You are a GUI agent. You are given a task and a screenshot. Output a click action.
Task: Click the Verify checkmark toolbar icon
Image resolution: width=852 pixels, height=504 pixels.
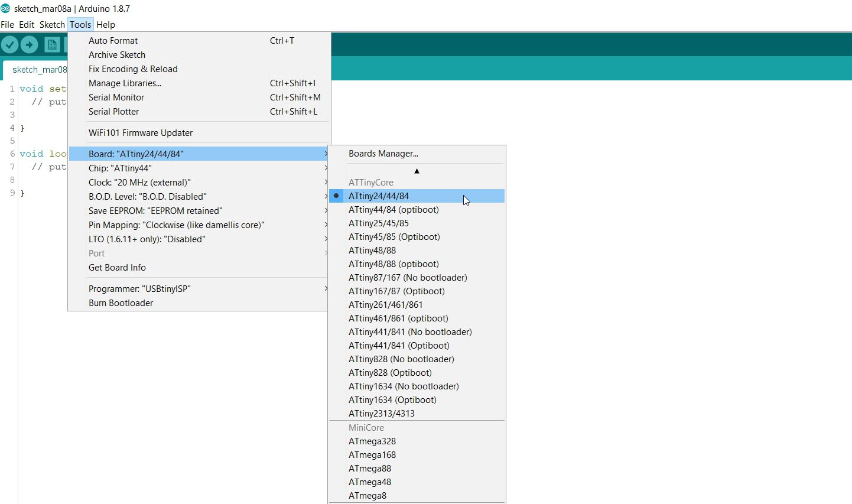[10, 45]
